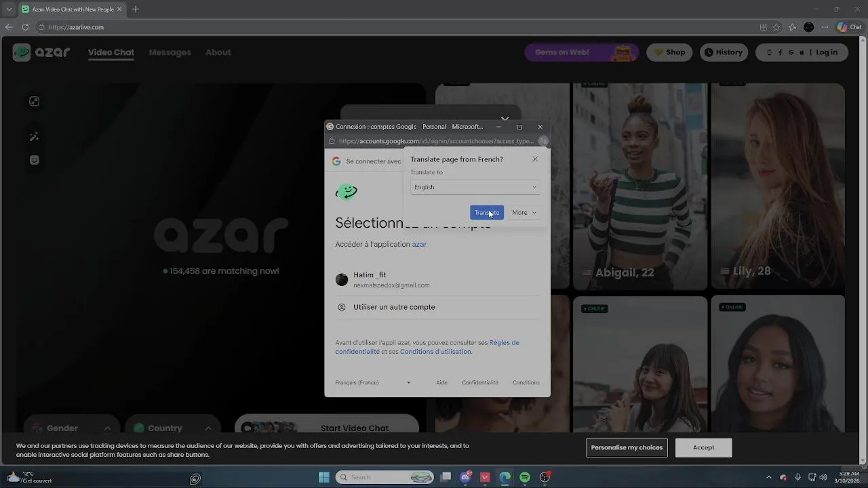Click the Confidentialité footer link
Screen dimensions: 868x488
pos(480,383)
